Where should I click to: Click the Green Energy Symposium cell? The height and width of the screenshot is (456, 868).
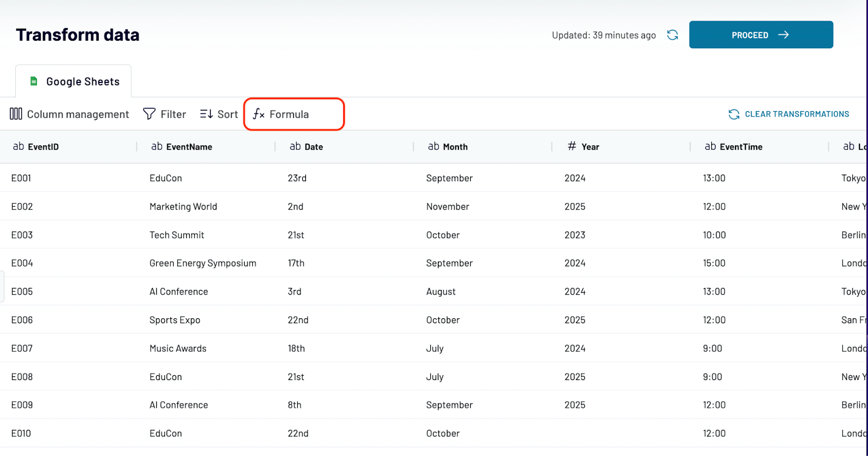click(x=203, y=263)
